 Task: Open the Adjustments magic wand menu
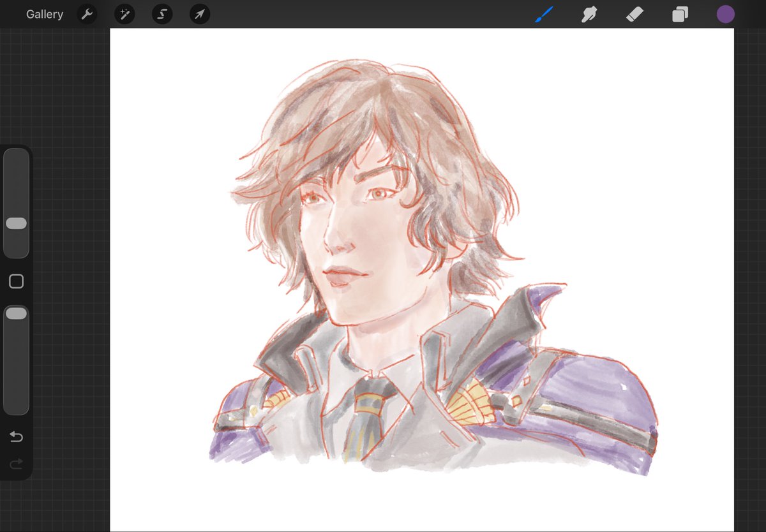pos(124,14)
